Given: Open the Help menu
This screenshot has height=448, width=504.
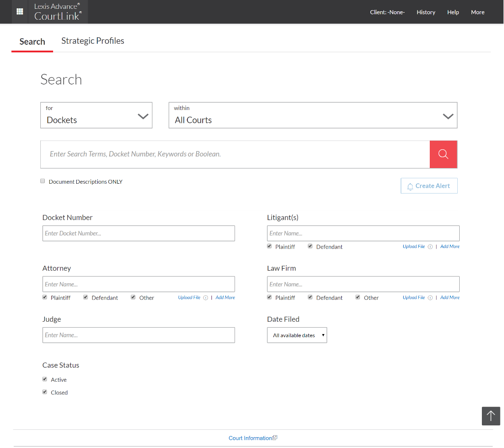Looking at the screenshot, I should pyautogui.click(x=453, y=12).
